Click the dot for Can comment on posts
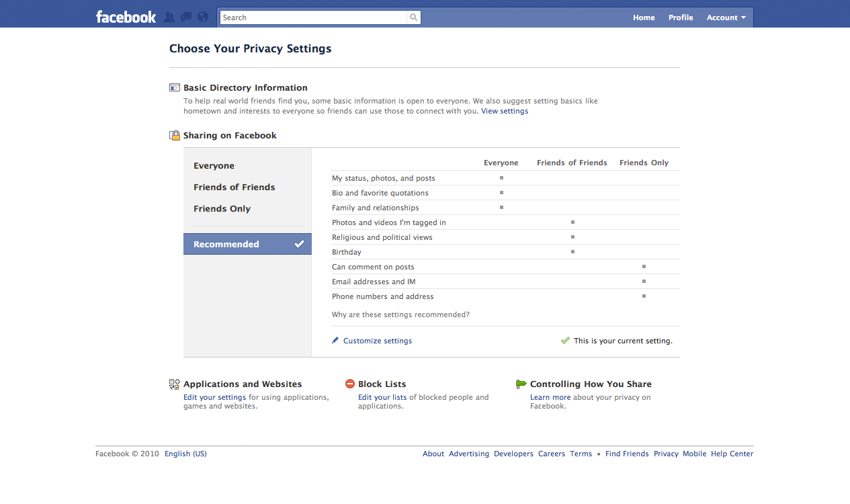This screenshot has height=504, width=850. [x=644, y=267]
